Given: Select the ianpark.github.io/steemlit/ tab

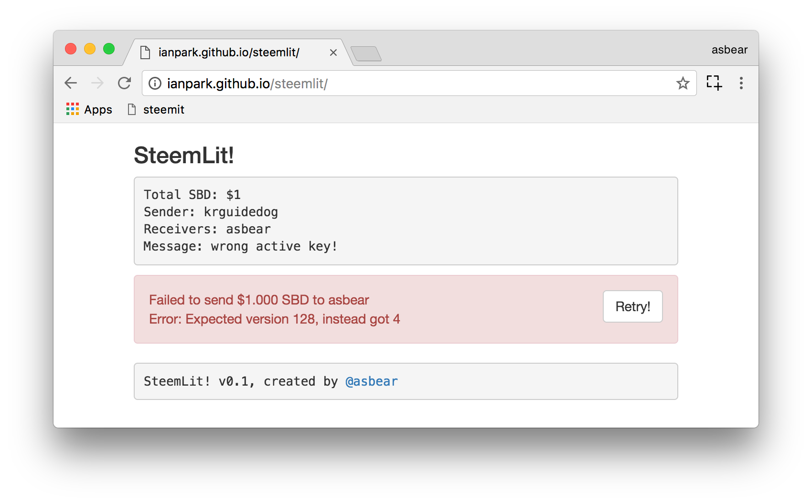Looking at the screenshot, I should pos(229,52).
